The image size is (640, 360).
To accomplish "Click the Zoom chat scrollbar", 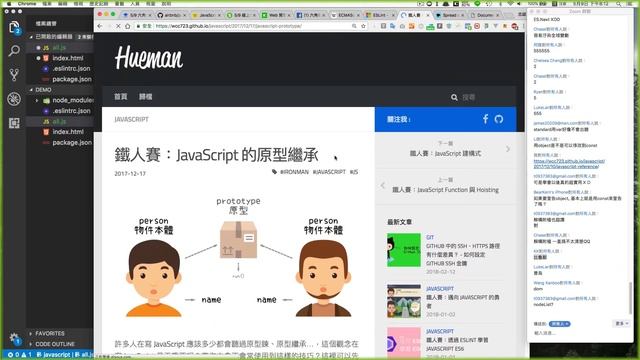I will (631, 298).
